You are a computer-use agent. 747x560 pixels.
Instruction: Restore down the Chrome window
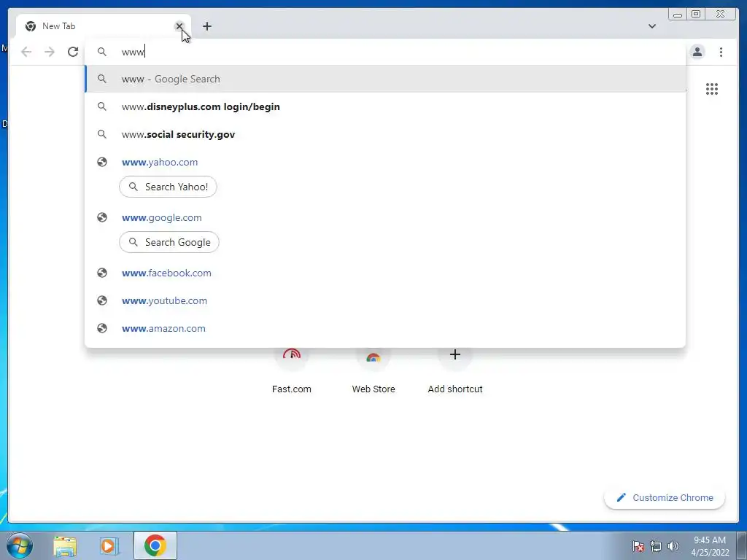(695, 15)
